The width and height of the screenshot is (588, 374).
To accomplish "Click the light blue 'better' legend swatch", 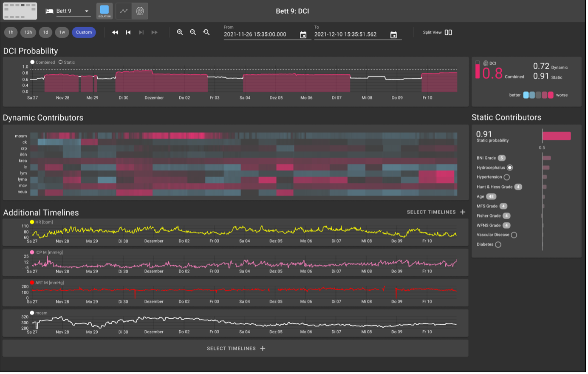I will (x=526, y=95).
